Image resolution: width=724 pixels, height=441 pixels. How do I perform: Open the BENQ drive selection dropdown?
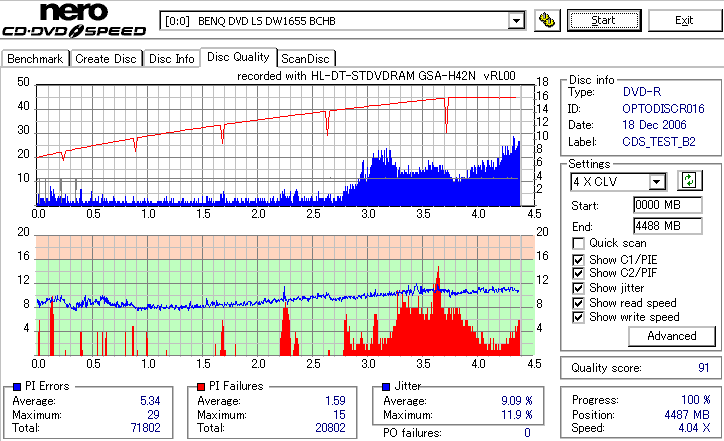point(516,21)
